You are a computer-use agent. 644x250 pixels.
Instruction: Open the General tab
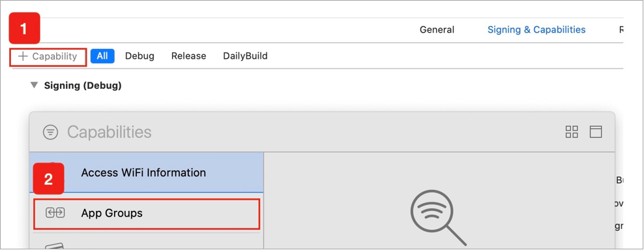click(437, 29)
